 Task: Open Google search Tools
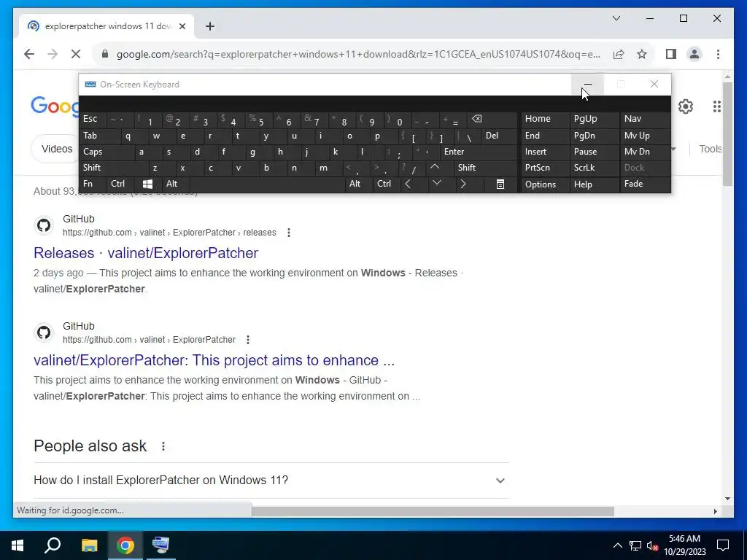click(x=710, y=149)
